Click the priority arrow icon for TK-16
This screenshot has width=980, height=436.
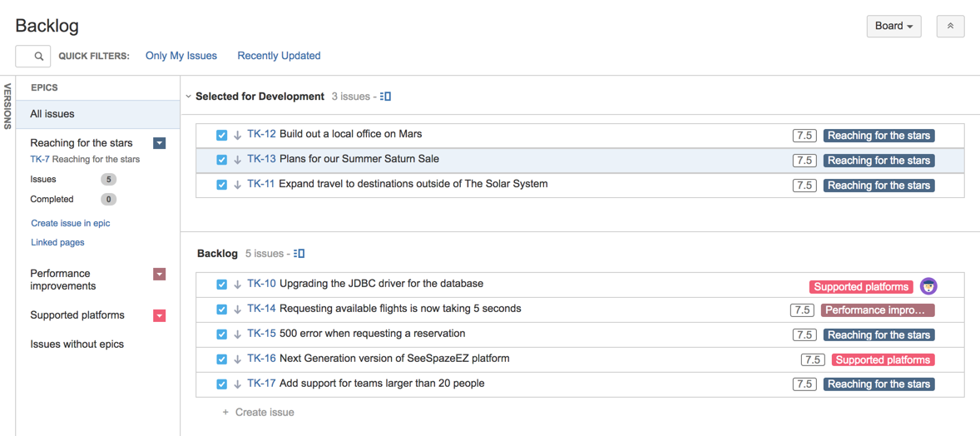click(x=237, y=359)
